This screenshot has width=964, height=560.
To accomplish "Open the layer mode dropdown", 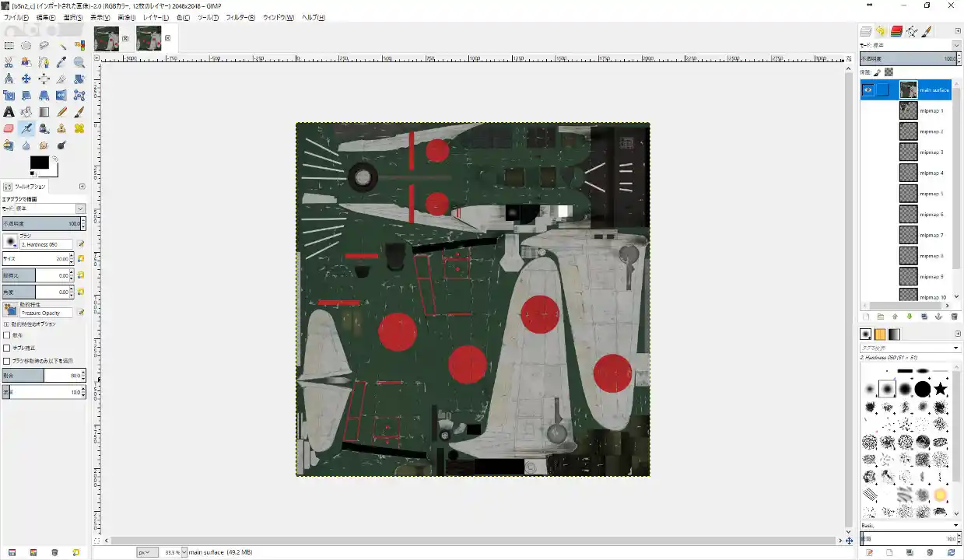I will pos(956,45).
